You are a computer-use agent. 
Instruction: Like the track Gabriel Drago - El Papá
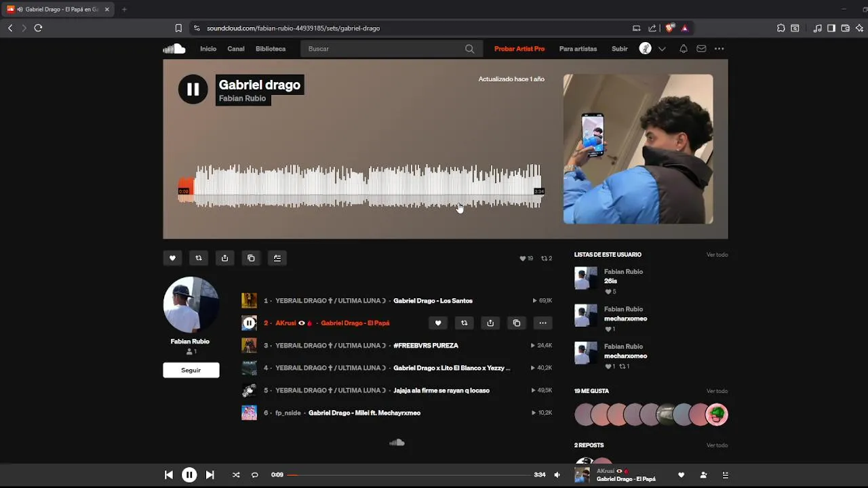(x=438, y=323)
